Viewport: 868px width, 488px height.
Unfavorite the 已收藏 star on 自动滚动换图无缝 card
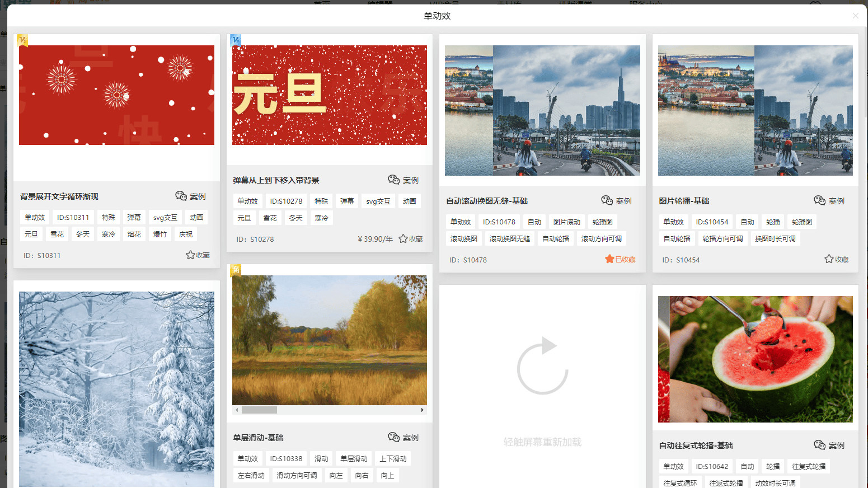(609, 259)
